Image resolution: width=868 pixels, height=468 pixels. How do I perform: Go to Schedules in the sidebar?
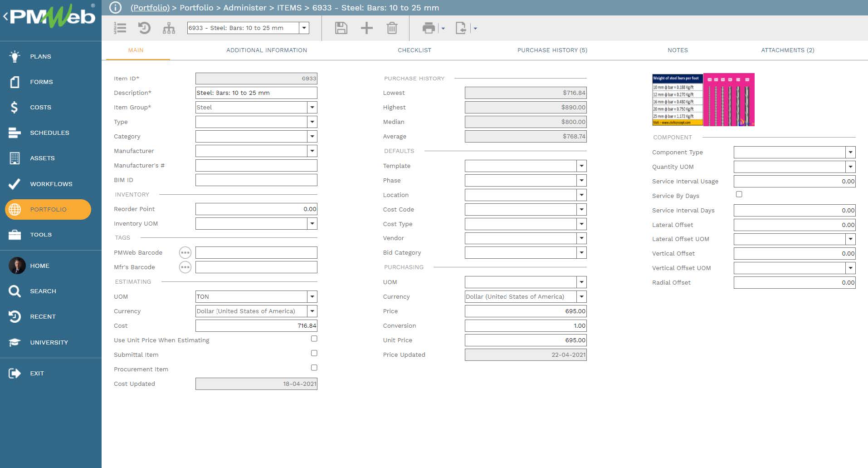[49, 133]
